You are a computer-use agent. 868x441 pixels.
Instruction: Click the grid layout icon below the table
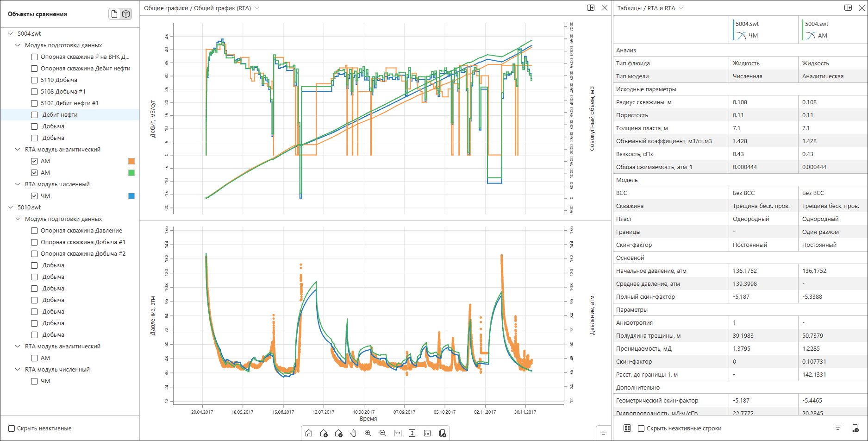point(627,428)
